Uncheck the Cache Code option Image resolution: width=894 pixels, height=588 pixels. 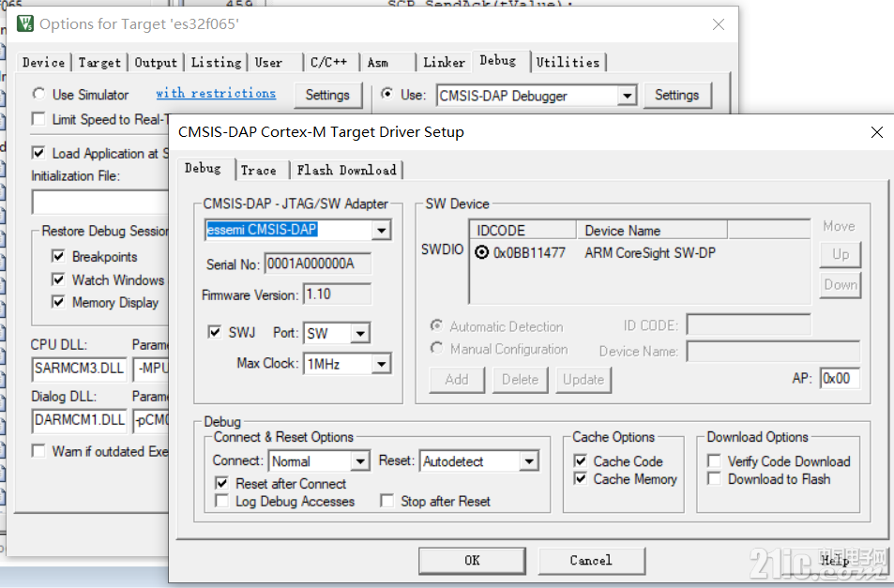point(581,460)
